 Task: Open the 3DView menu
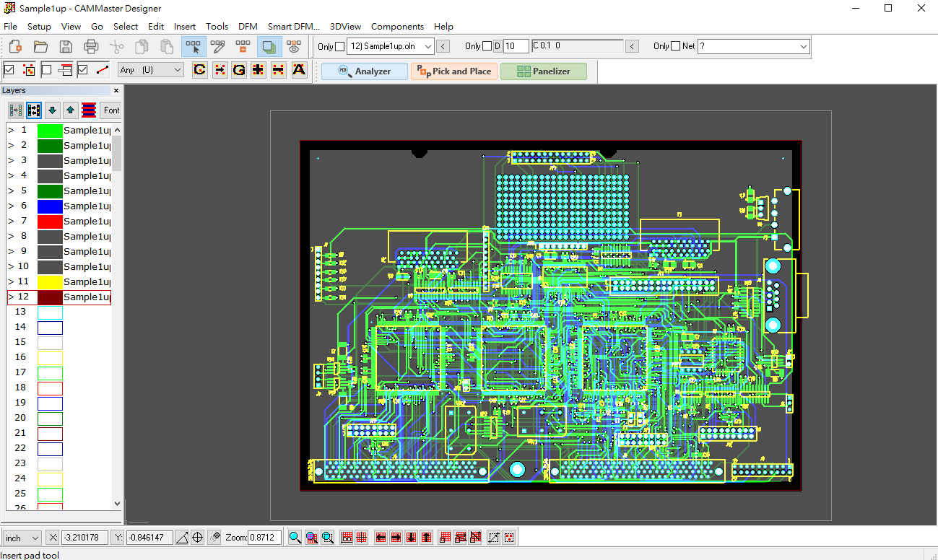click(345, 27)
